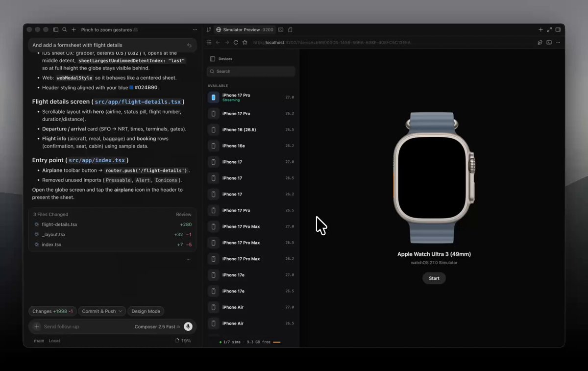Click the microphone voice input button
The height and width of the screenshot is (371, 588).
[188, 326]
